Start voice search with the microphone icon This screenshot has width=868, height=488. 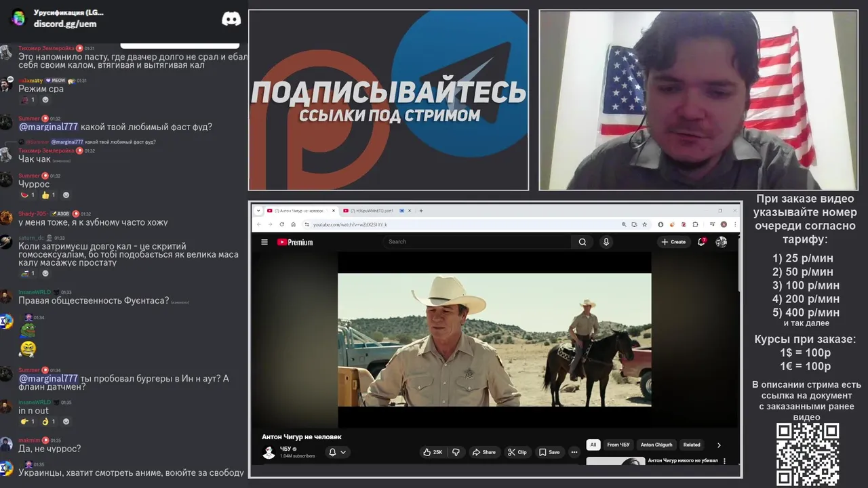pyautogui.click(x=606, y=242)
